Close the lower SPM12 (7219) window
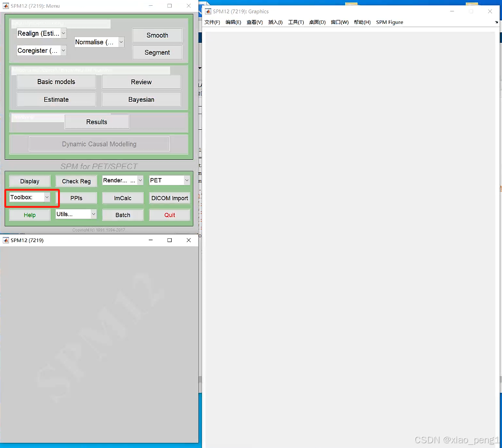Screen dimensions: 502x448 [189, 240]
